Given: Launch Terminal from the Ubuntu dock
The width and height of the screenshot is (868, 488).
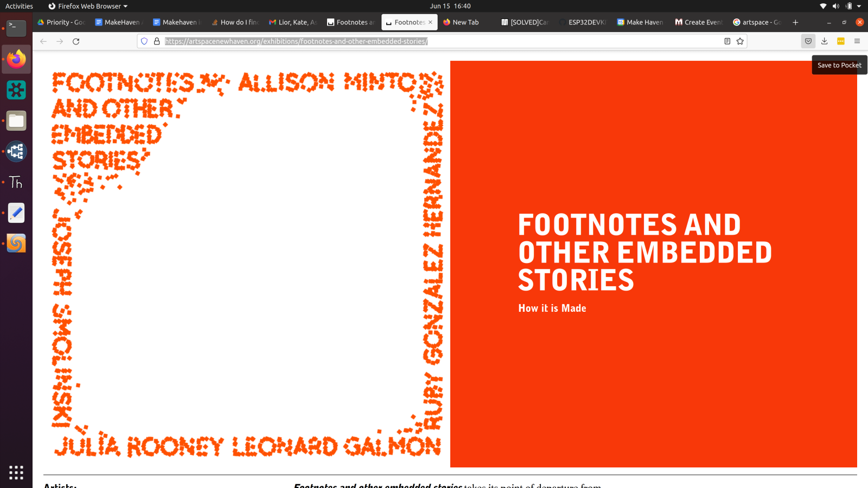Looking at the screenshot, I should click(x=16, y=28).
